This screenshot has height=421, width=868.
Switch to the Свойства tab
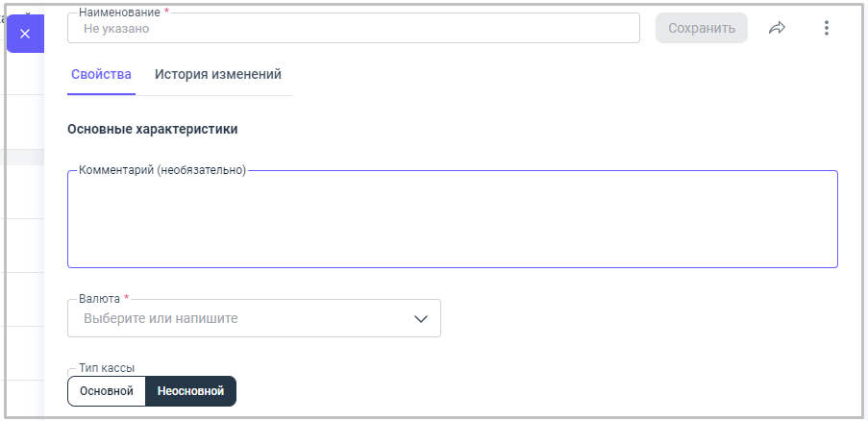coord(101,75)
